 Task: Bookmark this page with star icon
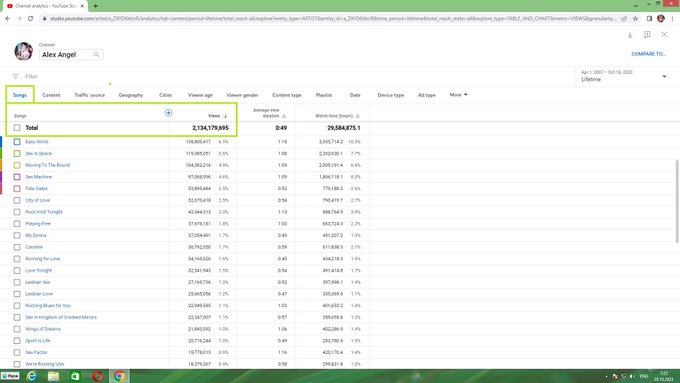point(635,18)
